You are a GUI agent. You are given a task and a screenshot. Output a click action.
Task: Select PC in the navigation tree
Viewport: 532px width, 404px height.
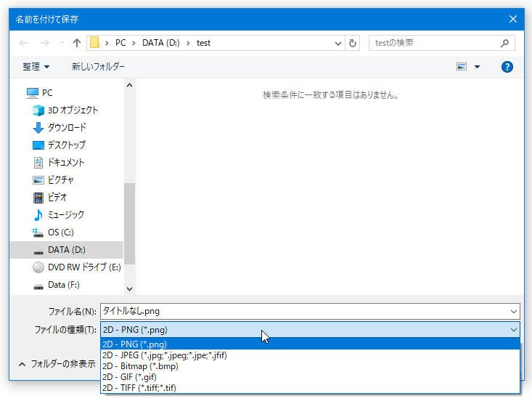point(39,93)
